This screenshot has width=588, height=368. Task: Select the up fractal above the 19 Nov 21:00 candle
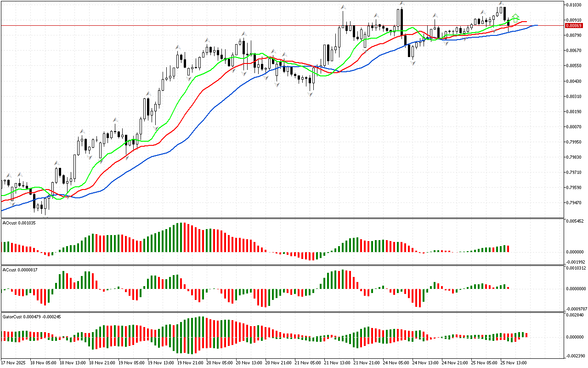(178, 47)
